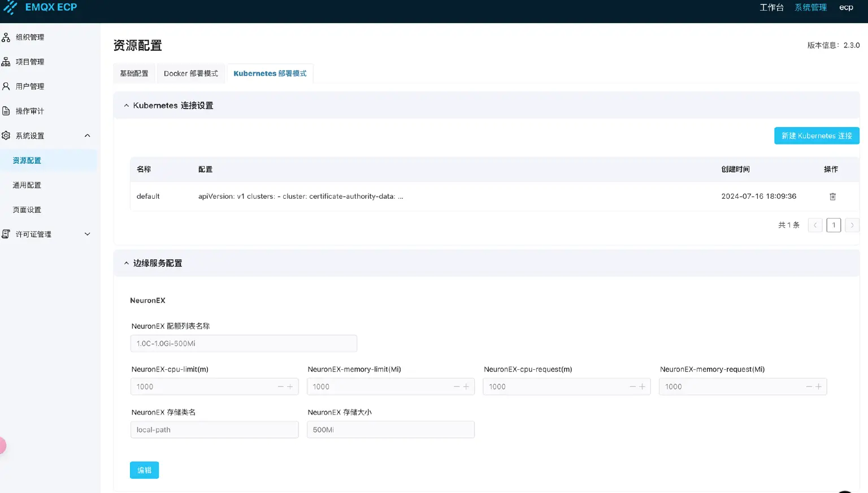Delete the default Kubernetes connection via trash icon

[x=832, y=196]
